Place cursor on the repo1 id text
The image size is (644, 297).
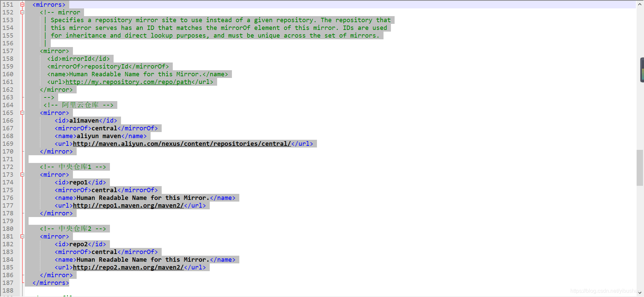tap(78, 182)
